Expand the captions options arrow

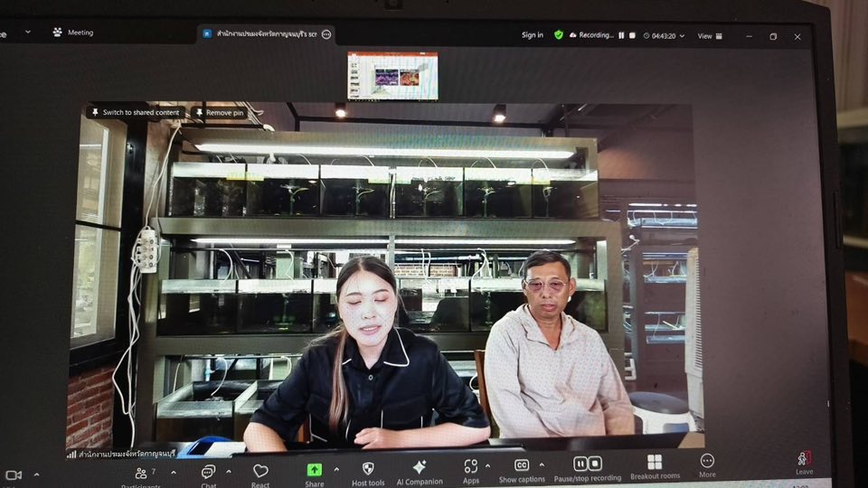542,465
